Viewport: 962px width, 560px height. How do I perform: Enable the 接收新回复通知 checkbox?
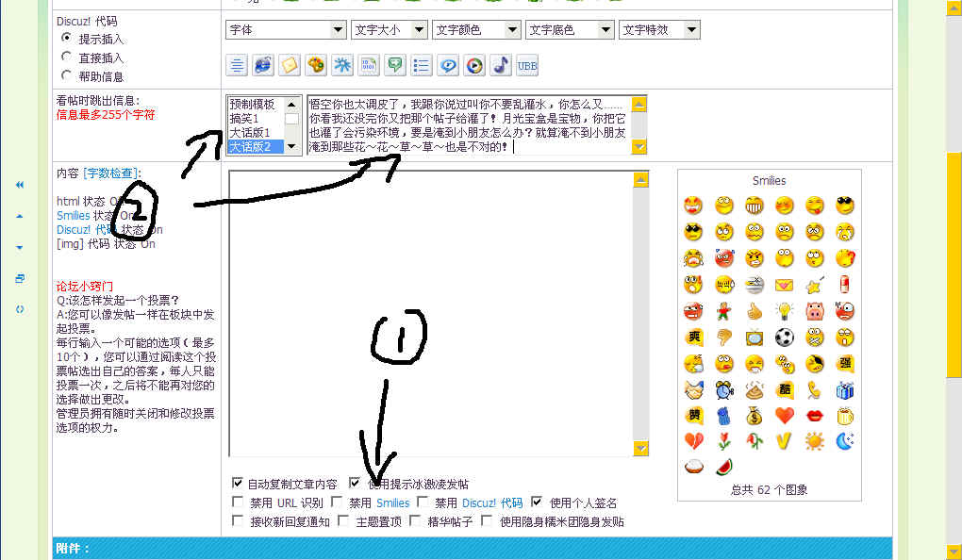point(238,520)
